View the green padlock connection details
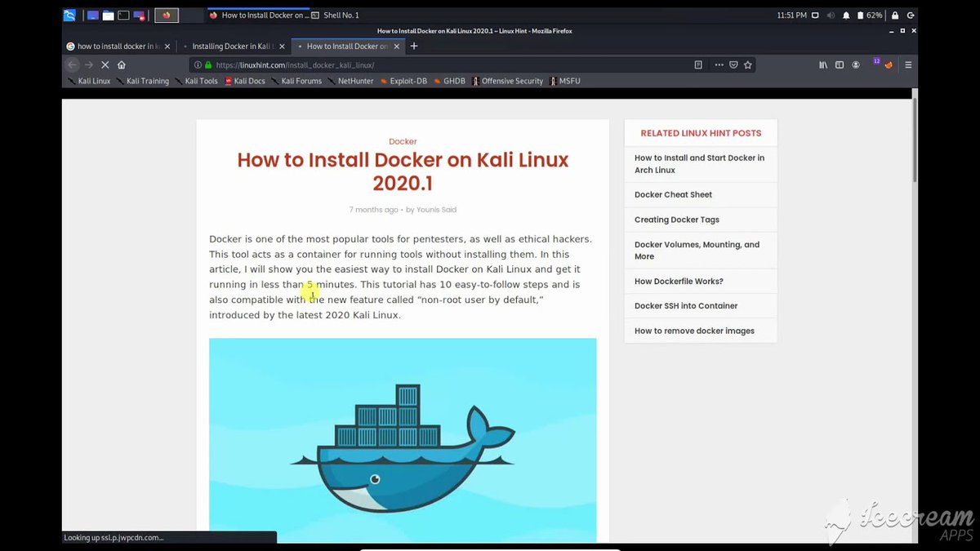The height and width of the screenshot is (551, 980). coord(208,64)
